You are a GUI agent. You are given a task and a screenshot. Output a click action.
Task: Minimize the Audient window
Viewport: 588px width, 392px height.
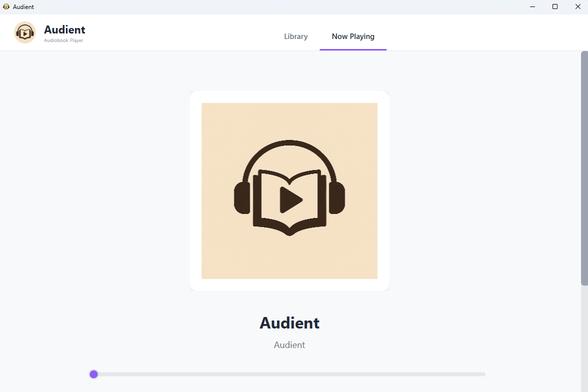(x=532, y=6)
